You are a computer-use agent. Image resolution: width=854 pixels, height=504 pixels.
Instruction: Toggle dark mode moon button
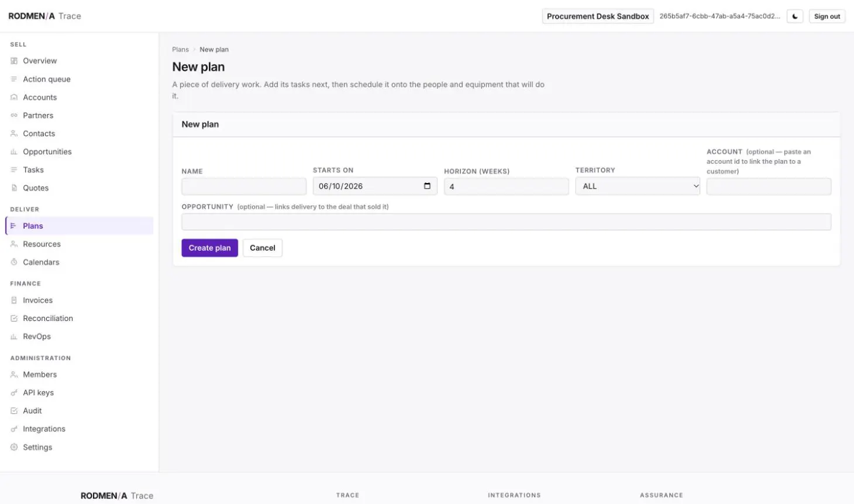[794, 16]
